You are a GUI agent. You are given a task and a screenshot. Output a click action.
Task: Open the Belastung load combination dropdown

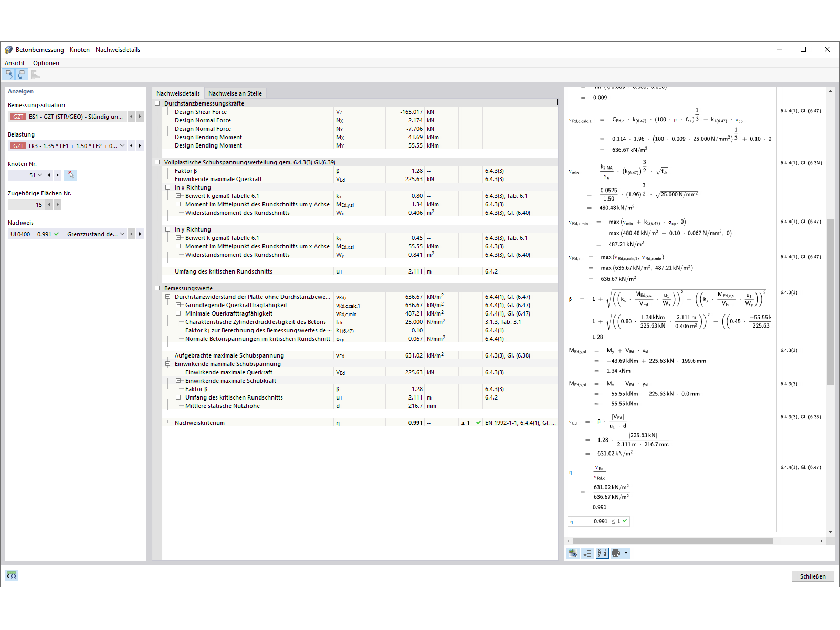(x=122, y=146)
